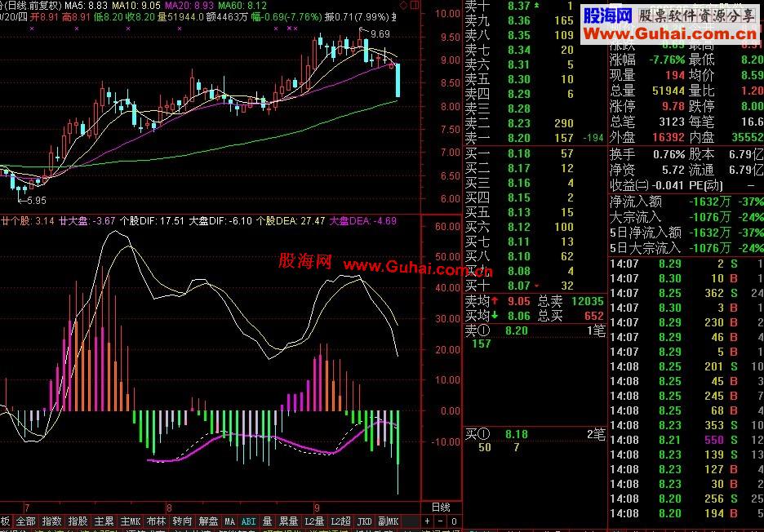
Task: Switch to the 副MK indicator tab
Action: 388,521
